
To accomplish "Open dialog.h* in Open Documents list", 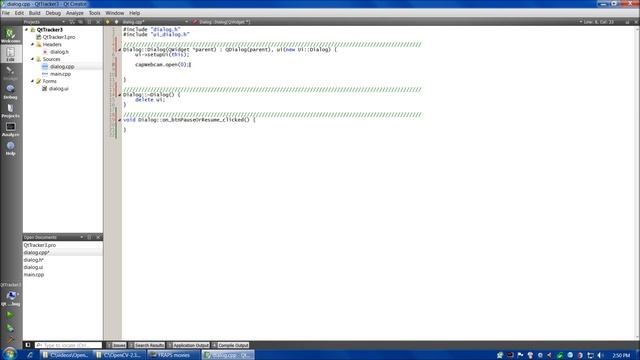I will (33, 260).
